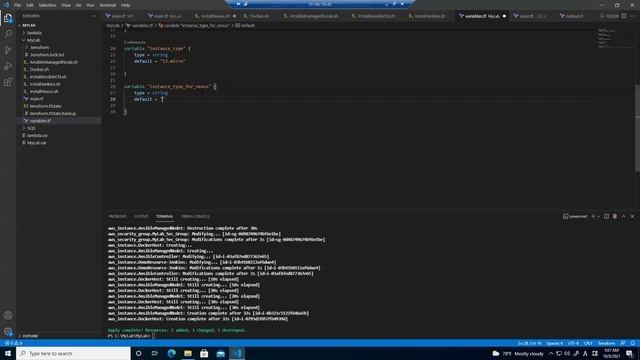Viewport: 640px width, 360px height.
Task: Open AnsibleManagedNode.sh in the explorer
Action: tap(53, 62)
